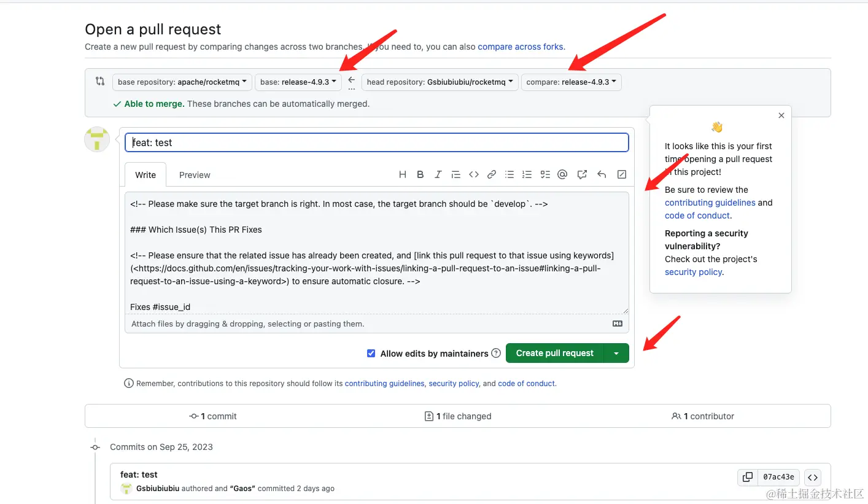Switch to the Write tab

pyautogui.click(x=145, y=175)
